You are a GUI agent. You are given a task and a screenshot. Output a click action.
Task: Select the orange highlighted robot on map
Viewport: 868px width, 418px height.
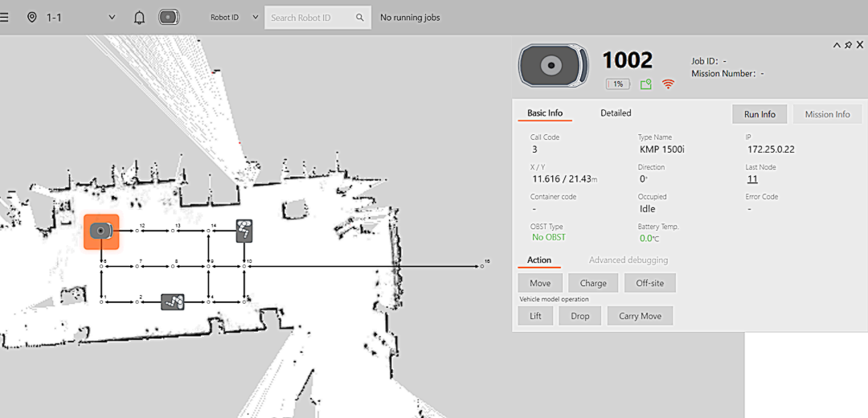click(x=101, y=232)
